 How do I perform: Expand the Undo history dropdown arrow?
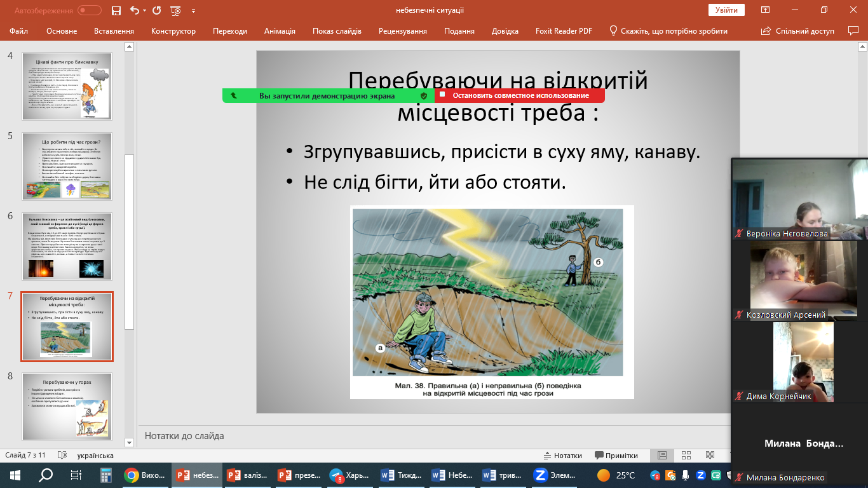[x=144, y=11]
